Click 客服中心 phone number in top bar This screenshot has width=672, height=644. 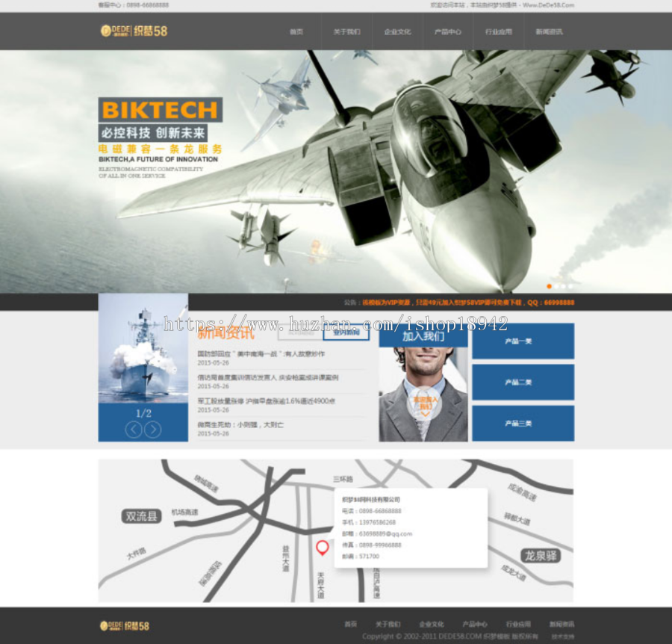point(147,5)
